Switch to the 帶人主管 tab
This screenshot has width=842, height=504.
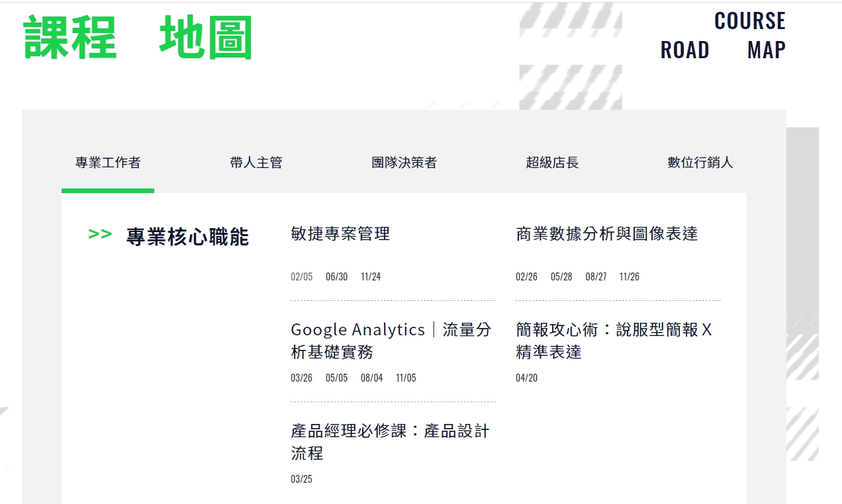(256, 163)
